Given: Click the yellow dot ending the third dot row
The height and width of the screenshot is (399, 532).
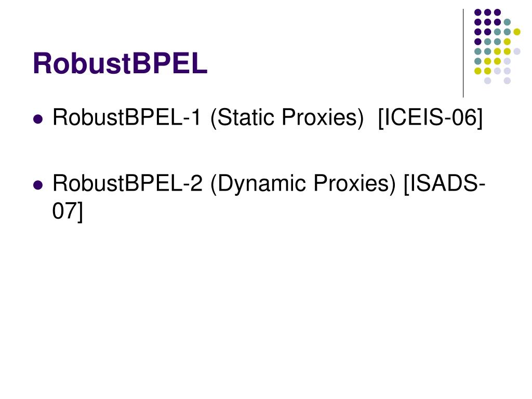Looking at the screenshot, I should click(x=517, y=32).
